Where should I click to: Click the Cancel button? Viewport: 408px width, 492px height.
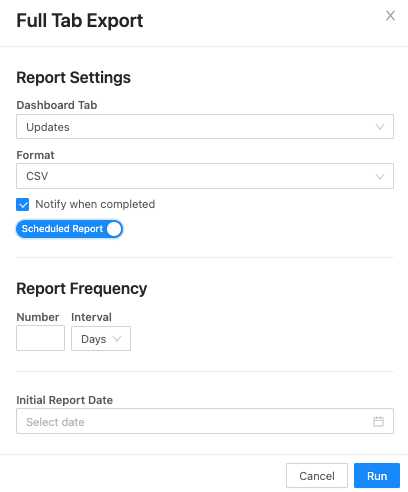317,476
